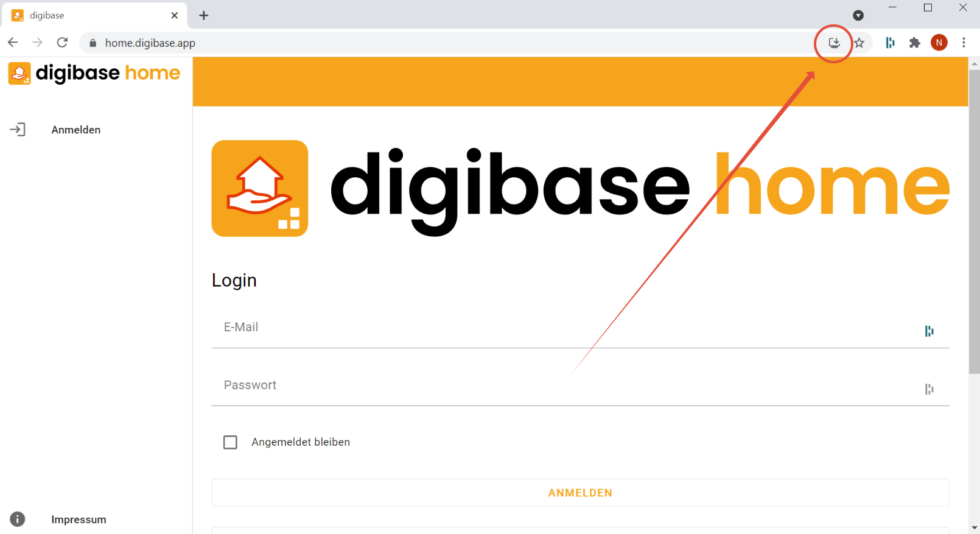The width and height of the screenshot is (980, 534).
Task: Click password manager icon in Passwort field
Action: (x=929, y=389)
